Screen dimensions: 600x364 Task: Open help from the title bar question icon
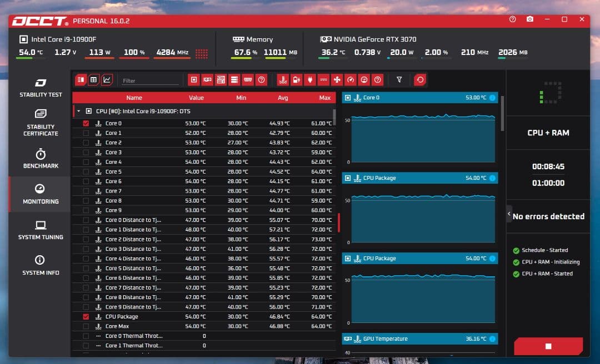[512, 19]
